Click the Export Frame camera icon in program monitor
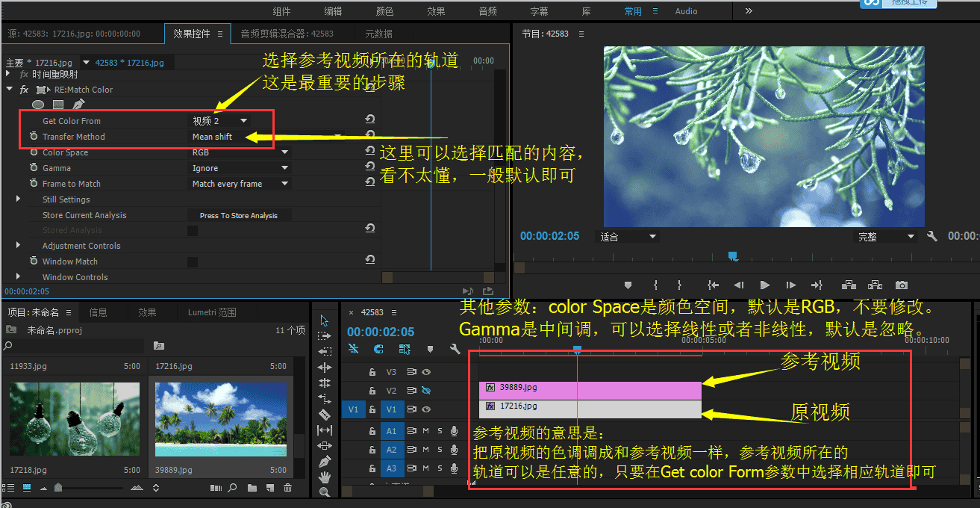 (901, 284)
